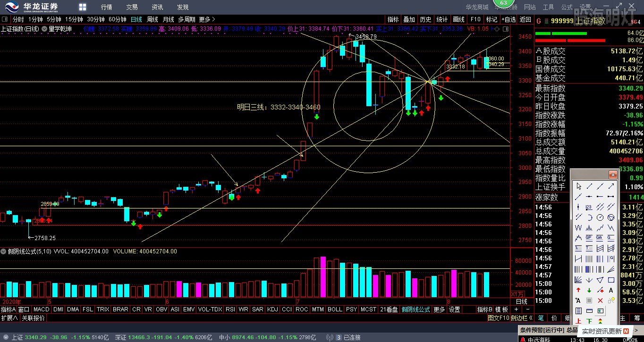Click the parallel channel lines tool
The height and width of the screenshot is (342, 644).
coord(600,206)
